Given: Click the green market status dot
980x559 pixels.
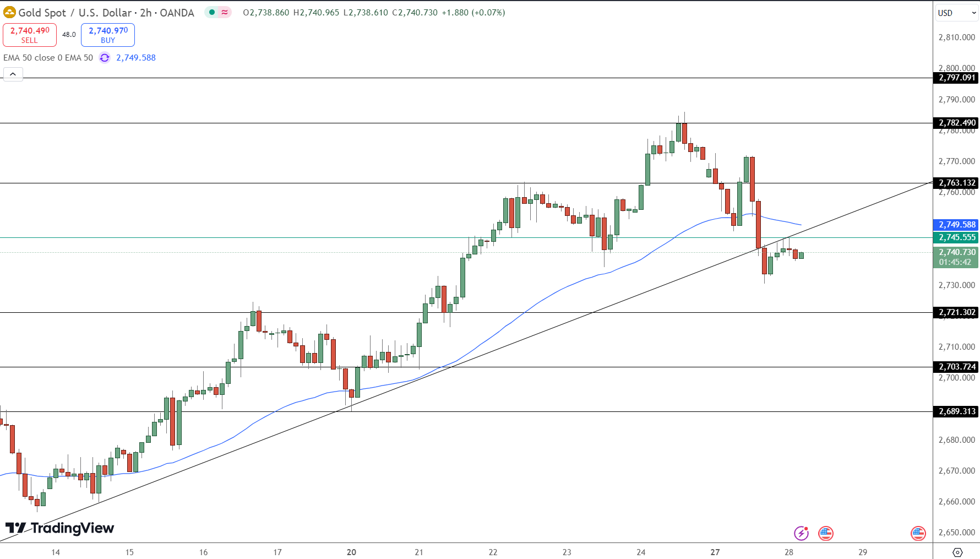Looking at the screenshot, I should (x=212, y=12).
